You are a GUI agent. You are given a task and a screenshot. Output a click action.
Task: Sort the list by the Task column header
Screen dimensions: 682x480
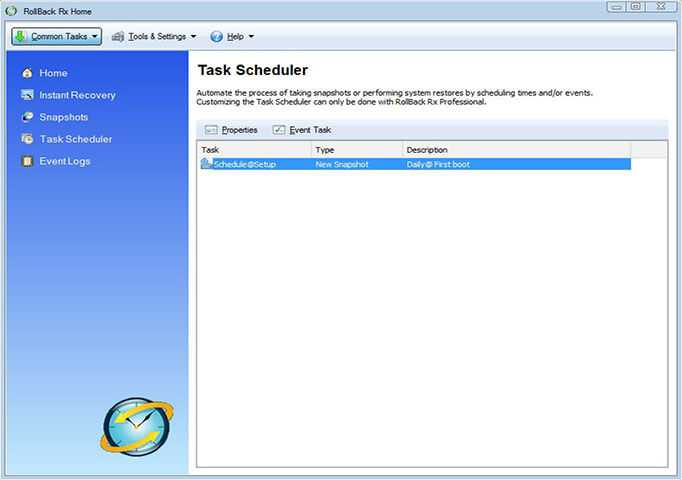point(254,150)
